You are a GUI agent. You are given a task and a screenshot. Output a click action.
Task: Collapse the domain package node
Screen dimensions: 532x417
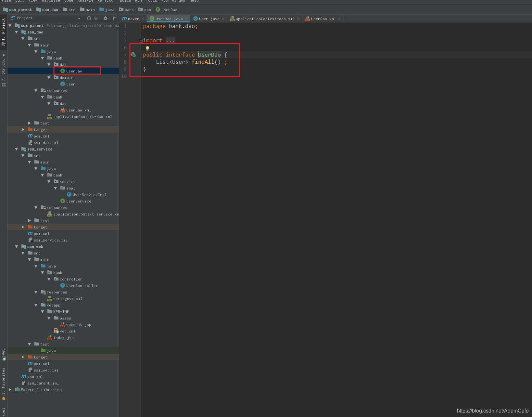[x=49, y=78]
